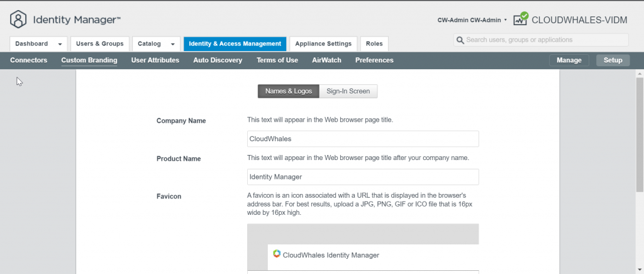
Task: Open the Catalog tab
Action: (149, 43)
